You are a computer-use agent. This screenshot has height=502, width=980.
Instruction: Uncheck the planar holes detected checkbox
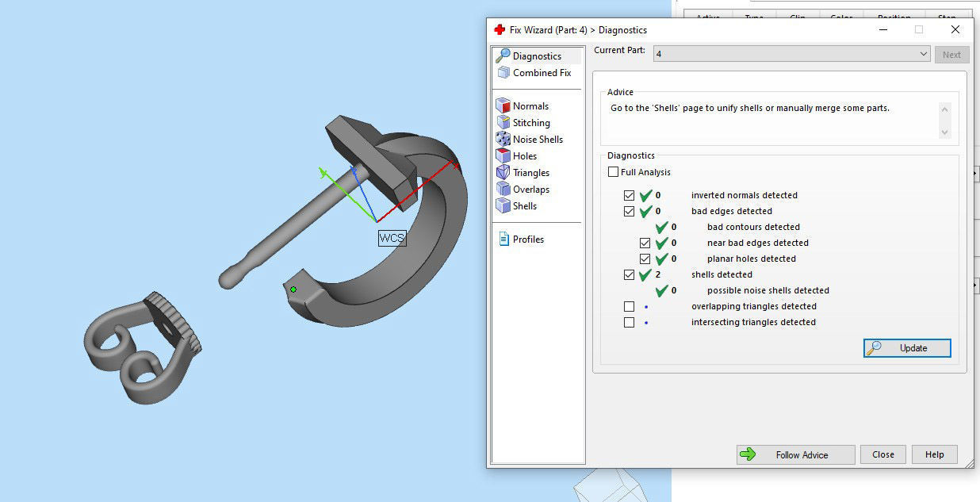[645, 259]
